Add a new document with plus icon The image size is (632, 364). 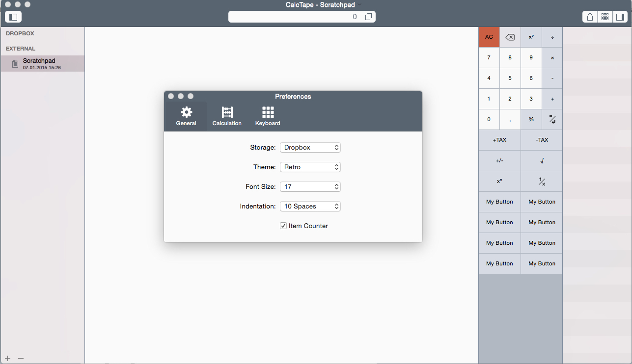(x=8, y=358)
